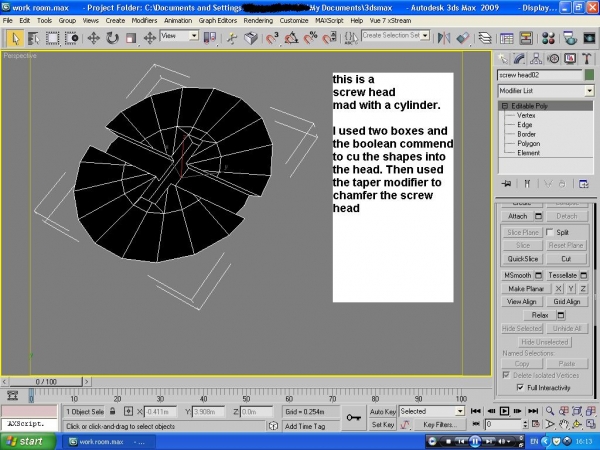Activate Select and Rotate tool
The width and height of the screenshot is (600, 450).
point(112,38)
